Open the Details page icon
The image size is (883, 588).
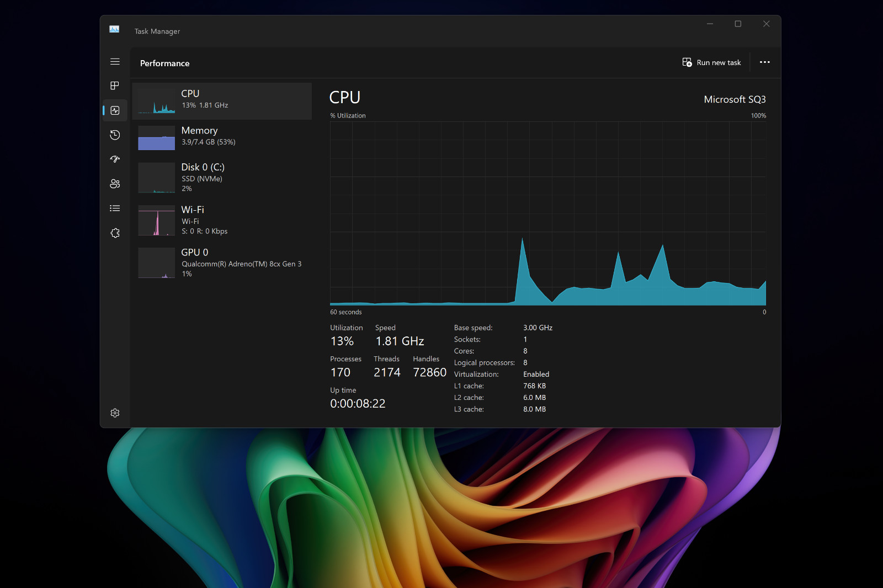coord(115,208)
